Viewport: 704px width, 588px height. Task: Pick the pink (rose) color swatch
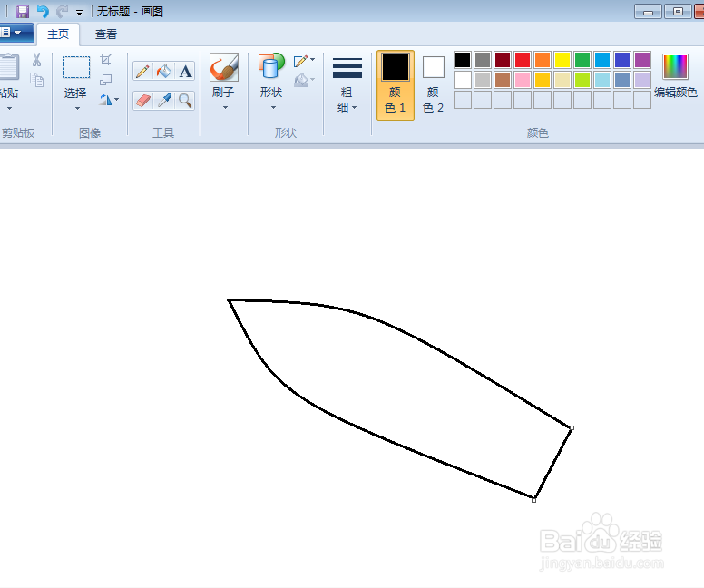coord(523,80)
